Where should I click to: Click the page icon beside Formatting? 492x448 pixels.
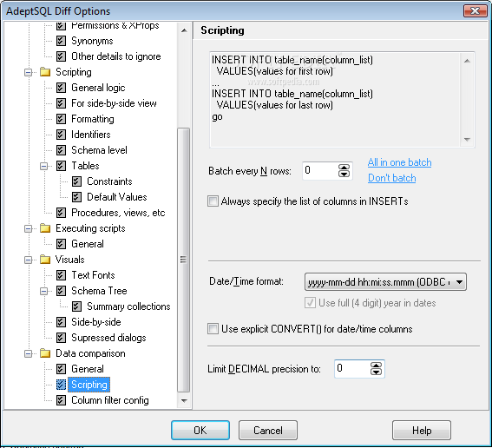61,119
